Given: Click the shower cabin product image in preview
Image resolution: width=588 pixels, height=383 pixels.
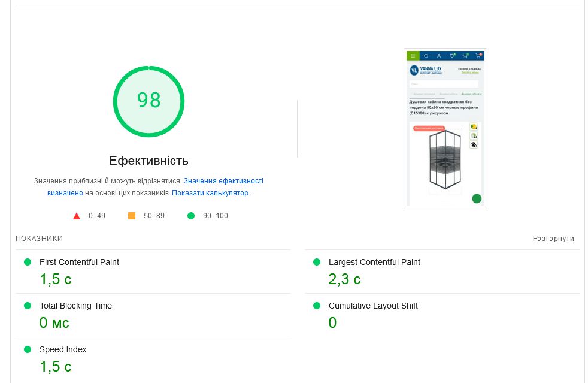Looking at the screenshot, I should click(x=444, y=161).
